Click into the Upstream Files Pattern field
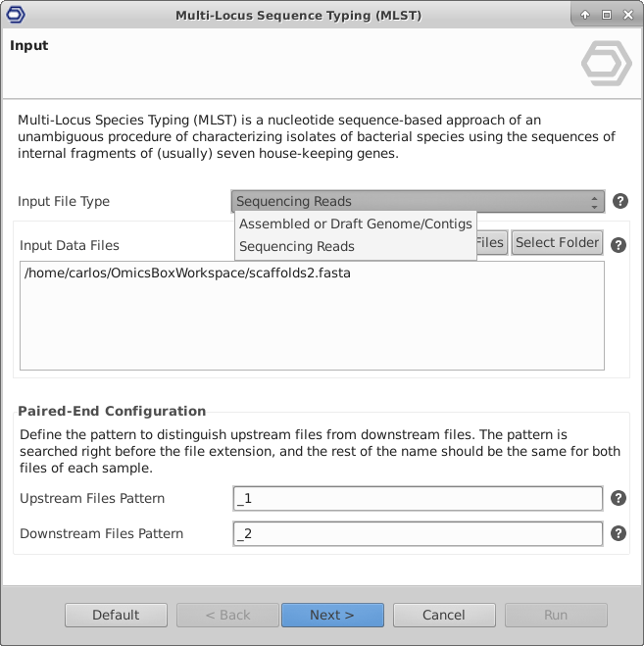The height and width of the screenshot is (646, 644). (418, 499)
